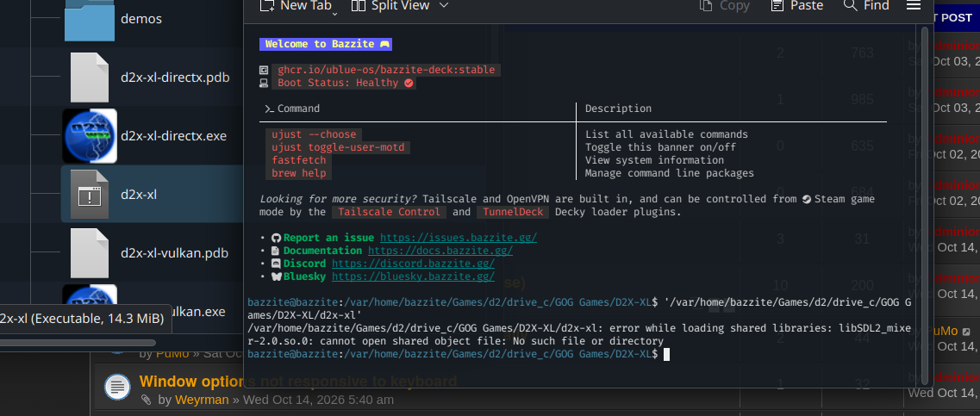This screenshot has width=980, height=416.
Task: Click the terminal command prompt cursor
Action: pos(666,354)
